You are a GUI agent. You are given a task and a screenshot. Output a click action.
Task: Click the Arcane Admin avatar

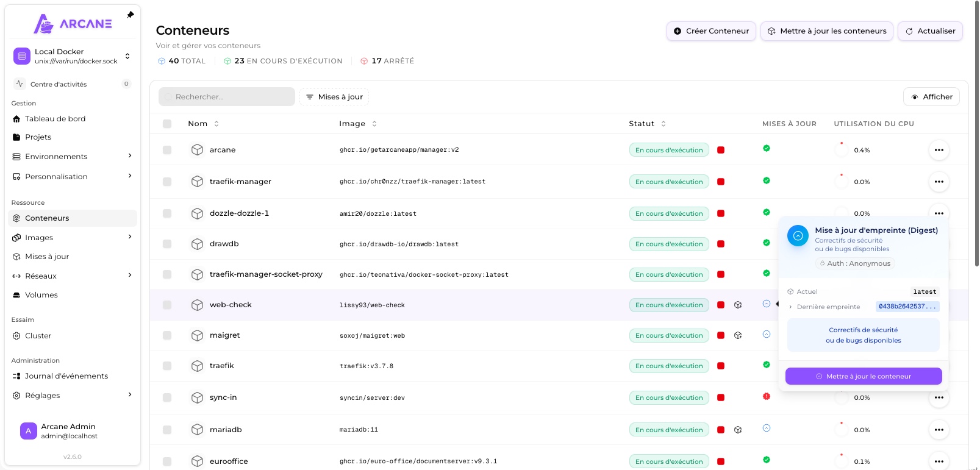point(28,431)
